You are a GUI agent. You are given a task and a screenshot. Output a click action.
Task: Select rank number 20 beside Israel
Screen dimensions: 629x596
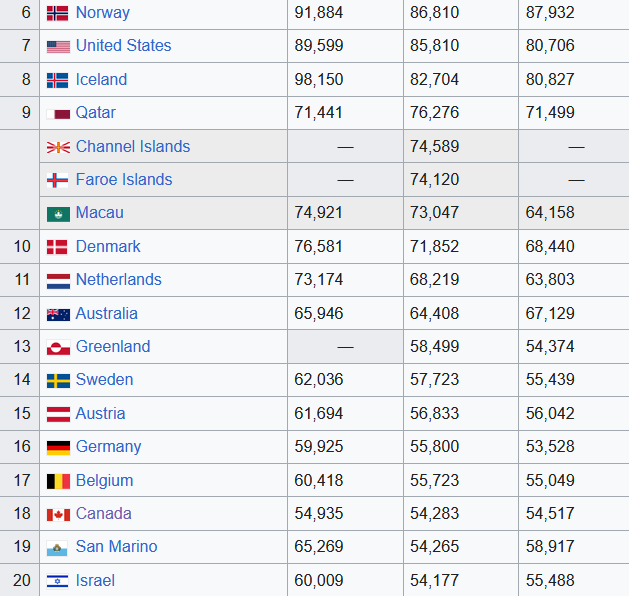(x=22, y=580)
